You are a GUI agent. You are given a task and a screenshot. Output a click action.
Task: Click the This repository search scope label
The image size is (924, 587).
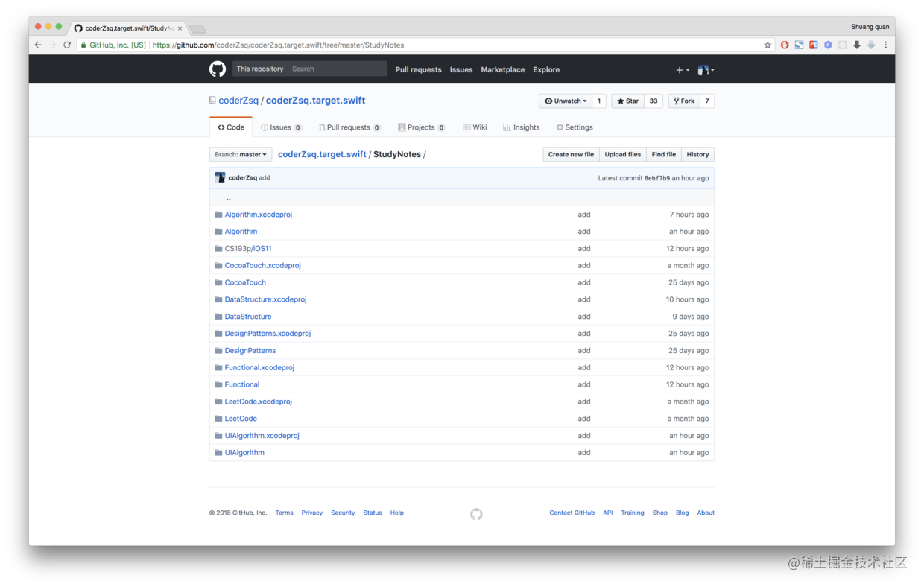click(x=260, y=69)
